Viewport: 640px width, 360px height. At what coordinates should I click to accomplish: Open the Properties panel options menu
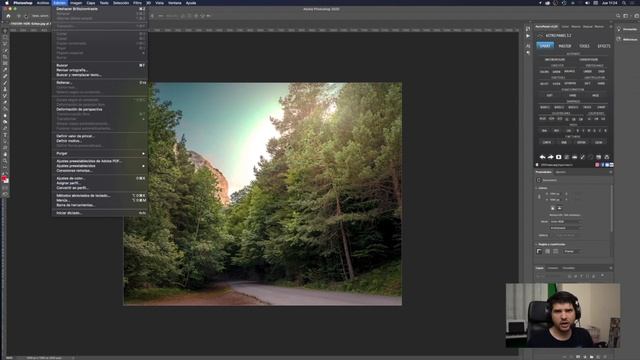[x=611, y=172]
